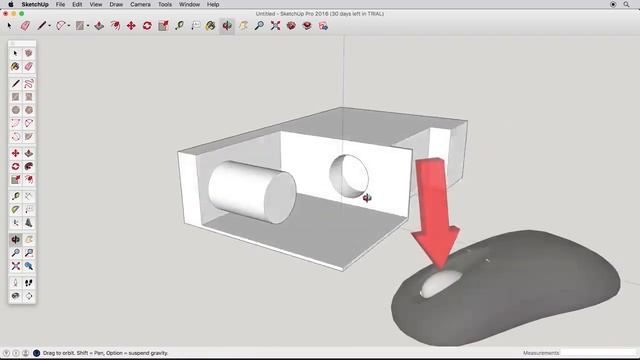640x360 pixels.
Task: Select 3 Point Arc tool in left palette
Action: click(x=16, y=136)
